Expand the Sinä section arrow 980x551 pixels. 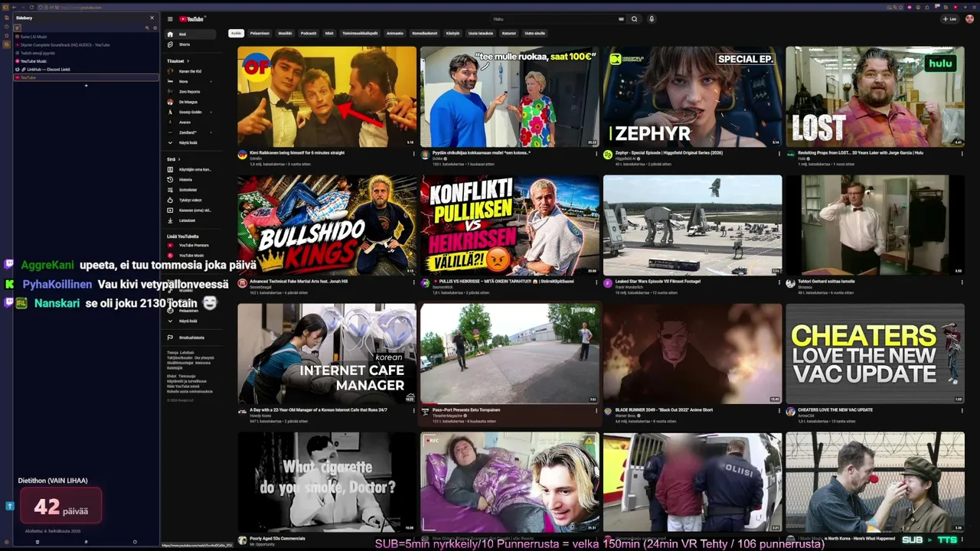179,159
